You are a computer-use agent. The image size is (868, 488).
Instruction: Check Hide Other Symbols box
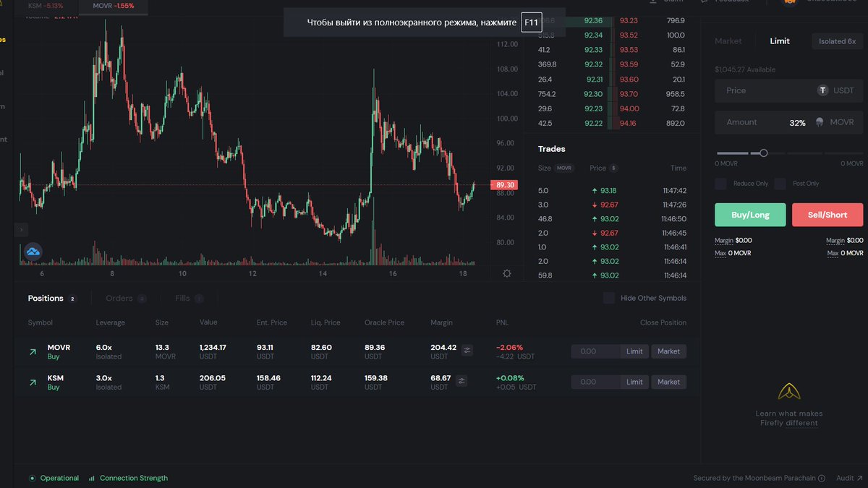coord(609,298)
